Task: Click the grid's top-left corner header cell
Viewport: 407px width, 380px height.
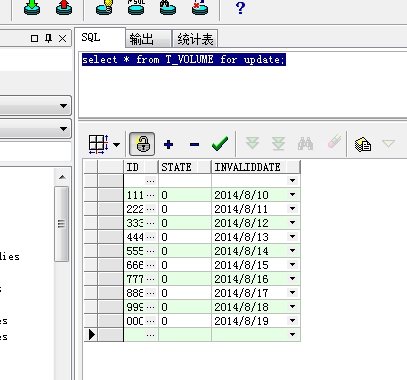Action: 91,167
